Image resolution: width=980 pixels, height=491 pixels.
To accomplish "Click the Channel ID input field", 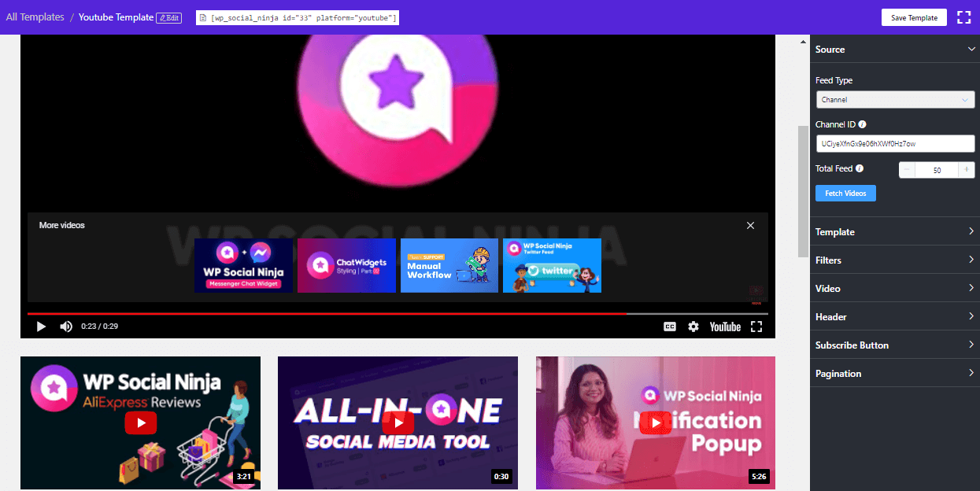I will click(895, 144).
